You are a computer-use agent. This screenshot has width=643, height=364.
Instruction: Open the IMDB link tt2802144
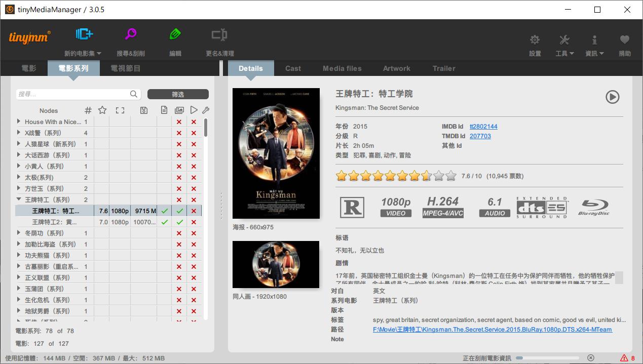[483, 126]
